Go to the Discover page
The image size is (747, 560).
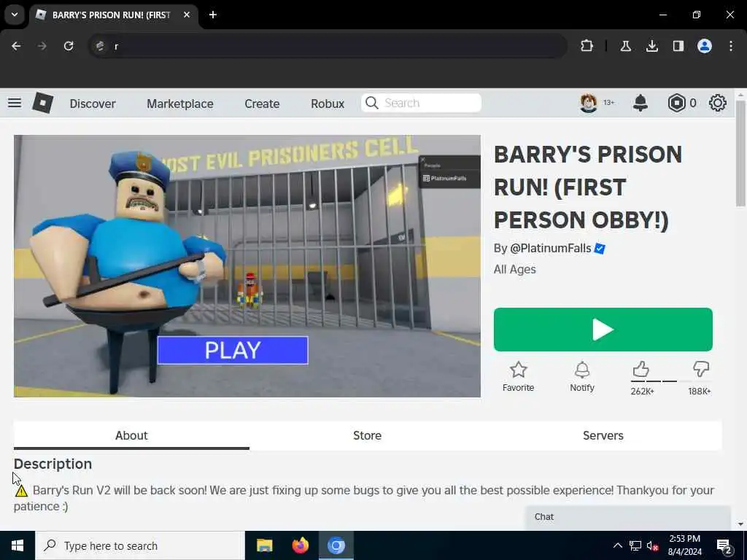click(x=93, y=104)
